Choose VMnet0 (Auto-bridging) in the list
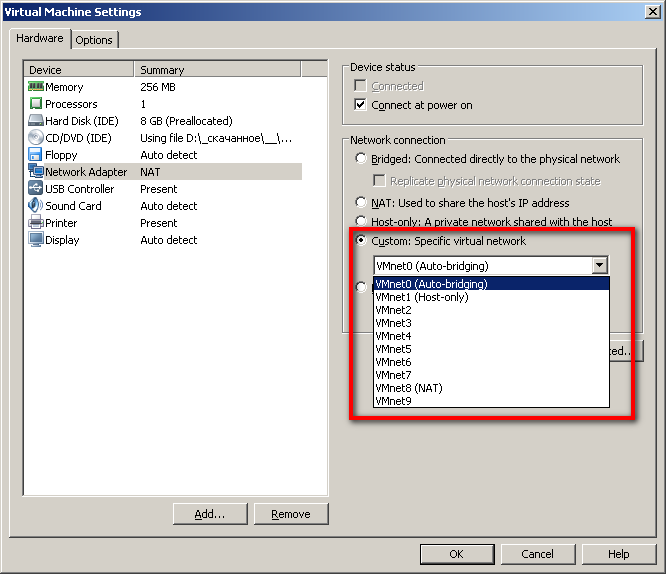The height and width of the screenshot is (574, 666). click(x=491, y=284)
